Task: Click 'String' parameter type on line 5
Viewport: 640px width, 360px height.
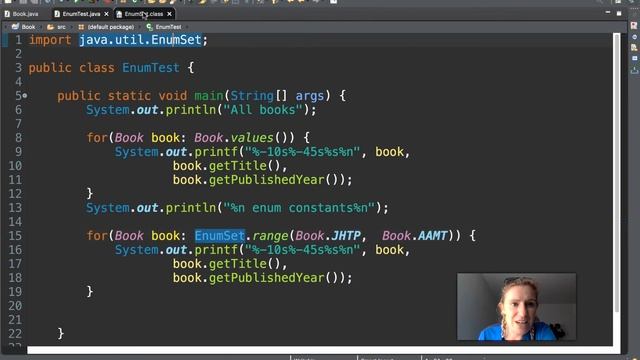Action: pos(252,96)
